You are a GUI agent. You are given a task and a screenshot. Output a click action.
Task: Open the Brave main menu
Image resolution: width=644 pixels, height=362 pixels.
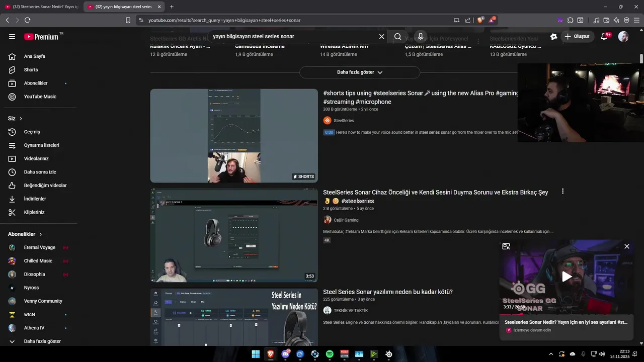(636, 20)
